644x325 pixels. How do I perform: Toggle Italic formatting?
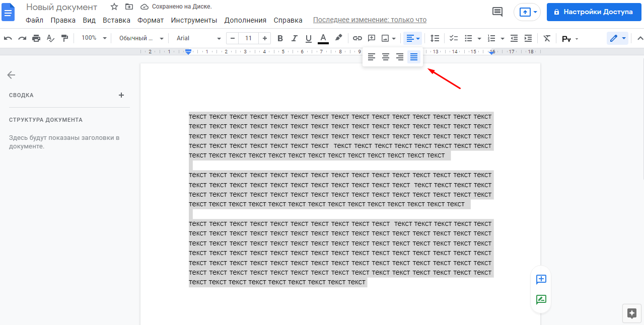pyautogui.click(x=295, y=38)
